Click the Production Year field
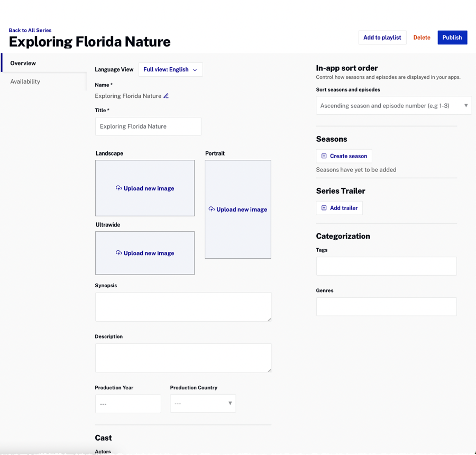Viewport: 476px width, 455px height. click(x=128, y=404)
